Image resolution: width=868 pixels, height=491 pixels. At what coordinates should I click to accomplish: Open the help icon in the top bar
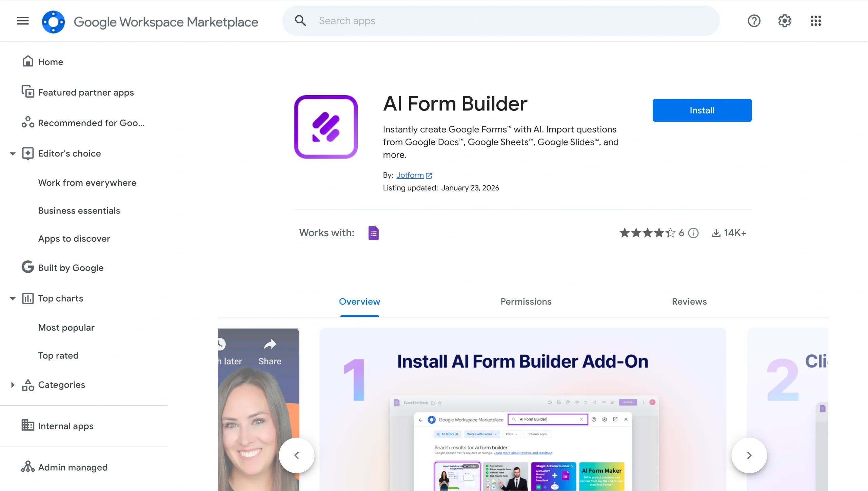(x=754, y=21)
